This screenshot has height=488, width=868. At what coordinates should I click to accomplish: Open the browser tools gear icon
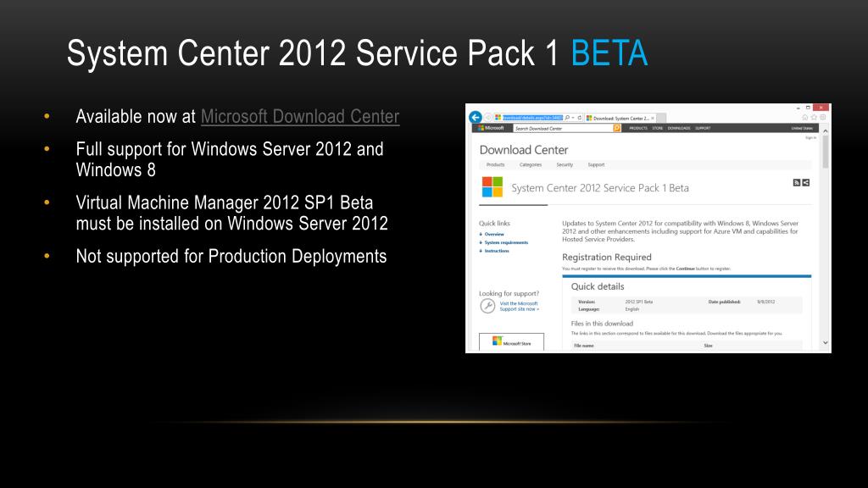(822, 117)
